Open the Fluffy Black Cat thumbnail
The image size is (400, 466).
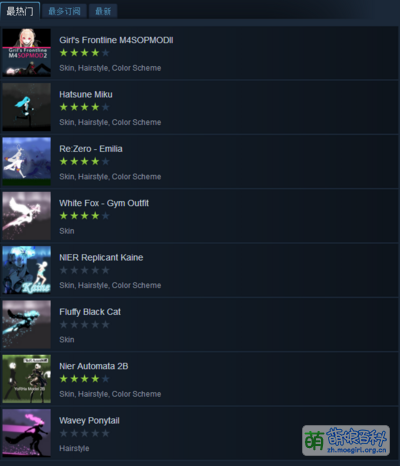27,324
